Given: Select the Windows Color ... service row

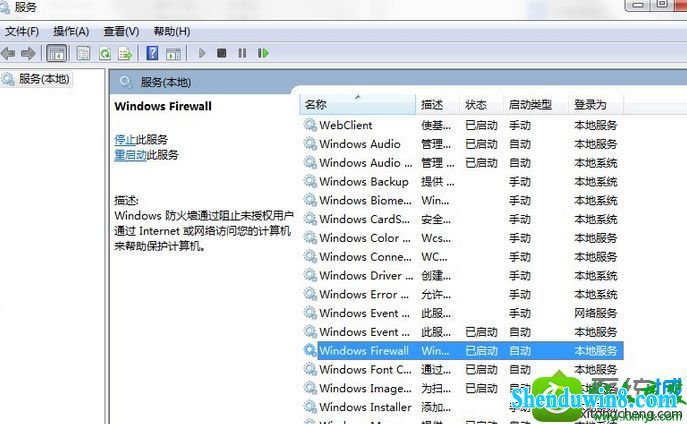Looking at the screenshot, I should point(462,238).
